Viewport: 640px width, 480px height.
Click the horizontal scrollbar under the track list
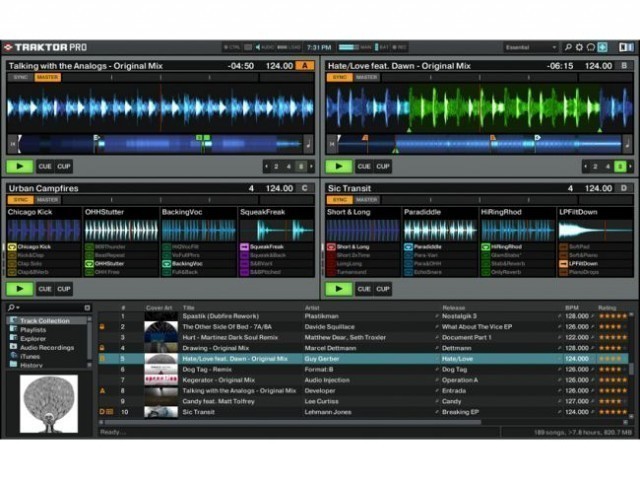(291, 422)
